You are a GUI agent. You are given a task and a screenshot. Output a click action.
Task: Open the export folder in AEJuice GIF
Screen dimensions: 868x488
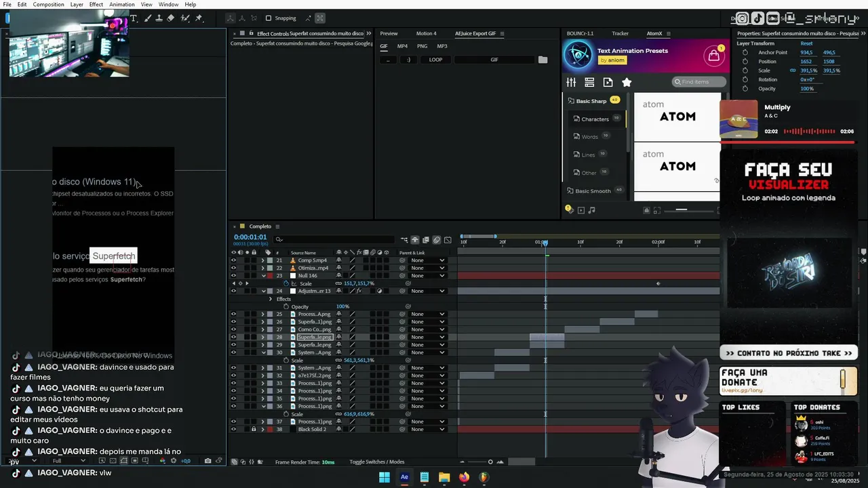542,60
